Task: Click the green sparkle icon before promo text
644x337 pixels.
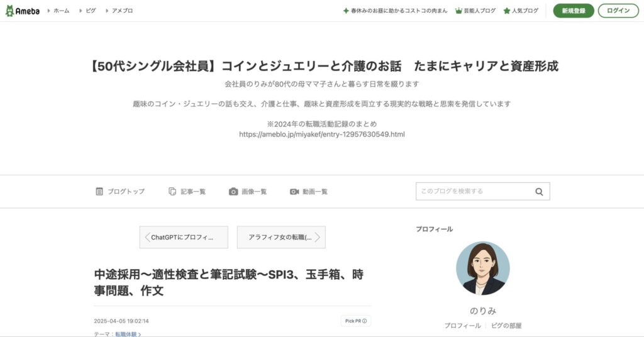Action: point(346,11)
